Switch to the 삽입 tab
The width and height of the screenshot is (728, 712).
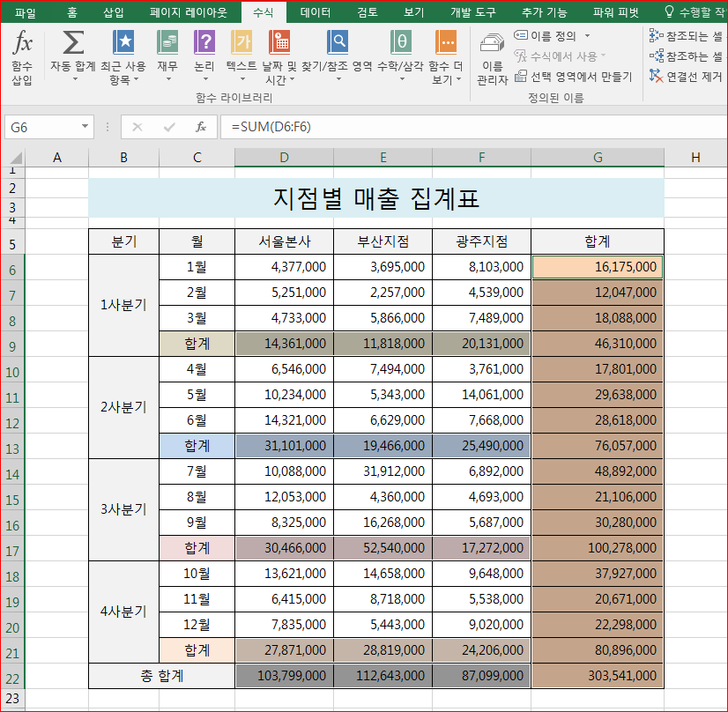pos(114,12)
